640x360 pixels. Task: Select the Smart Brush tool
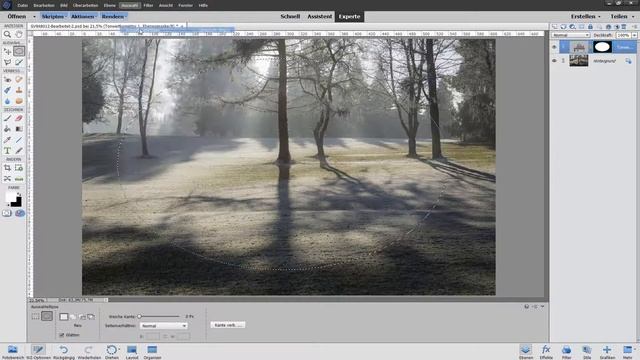tap(7, 90)
